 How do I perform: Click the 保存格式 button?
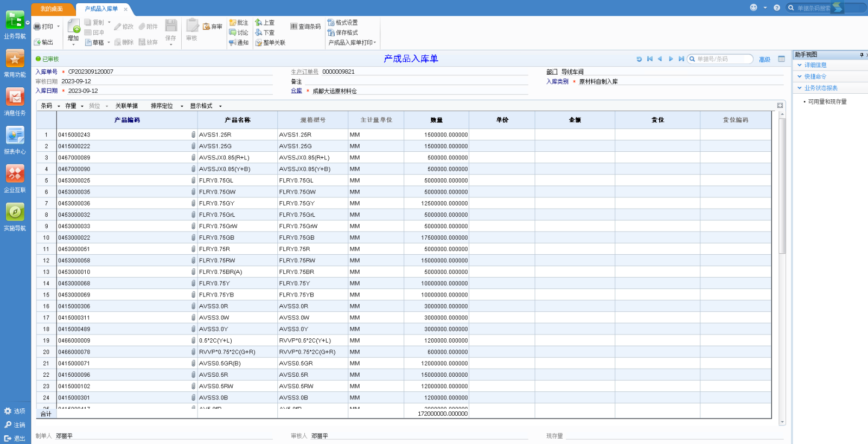pos(342,33)
